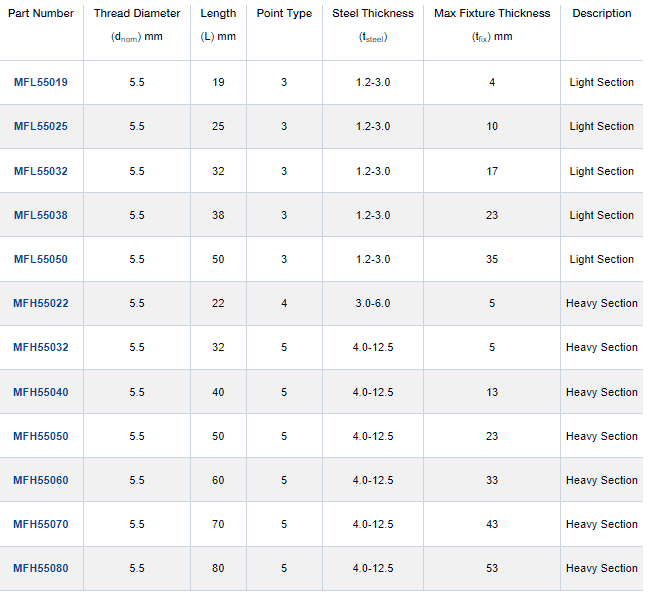Click the Part Number column header

tap(40, 14)
